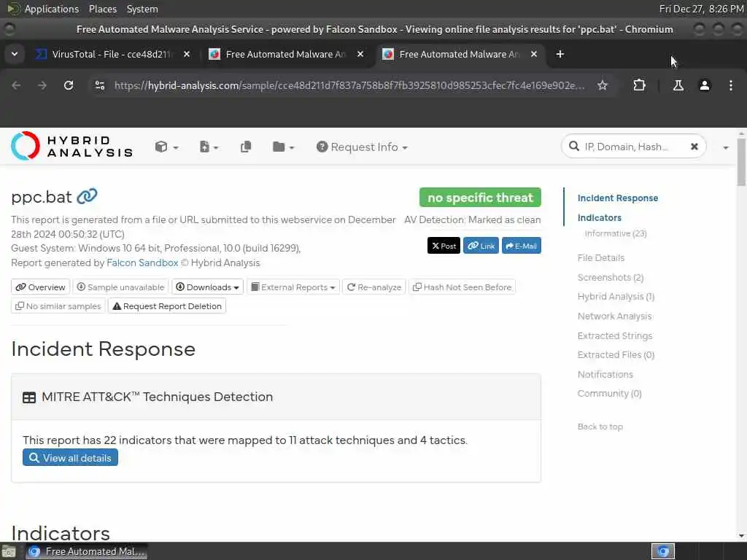
Task: Open the Overview button
Action: [x=41, y=287]
